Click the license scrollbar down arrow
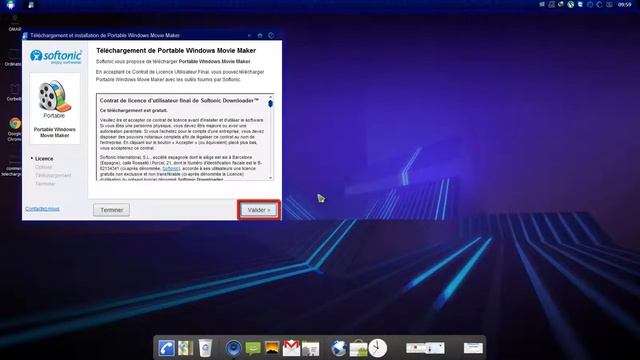Image resolution: width=640 pixels, height=360 pixels. 270,178
